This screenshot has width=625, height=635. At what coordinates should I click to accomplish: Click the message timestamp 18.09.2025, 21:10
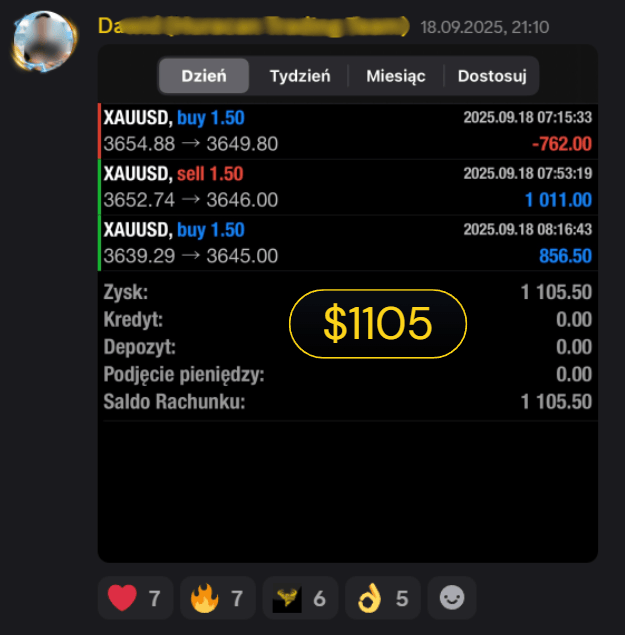tap(484, 27)
